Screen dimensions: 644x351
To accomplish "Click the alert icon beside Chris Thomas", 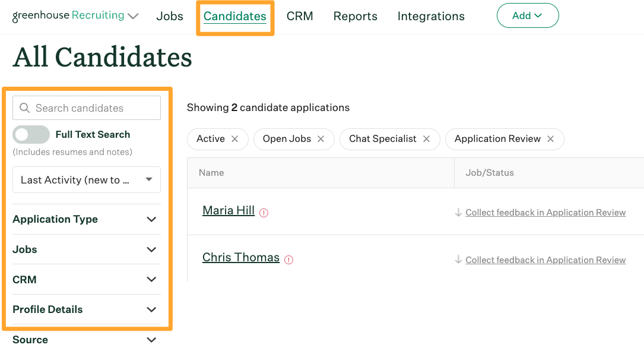I will point(289,260).
